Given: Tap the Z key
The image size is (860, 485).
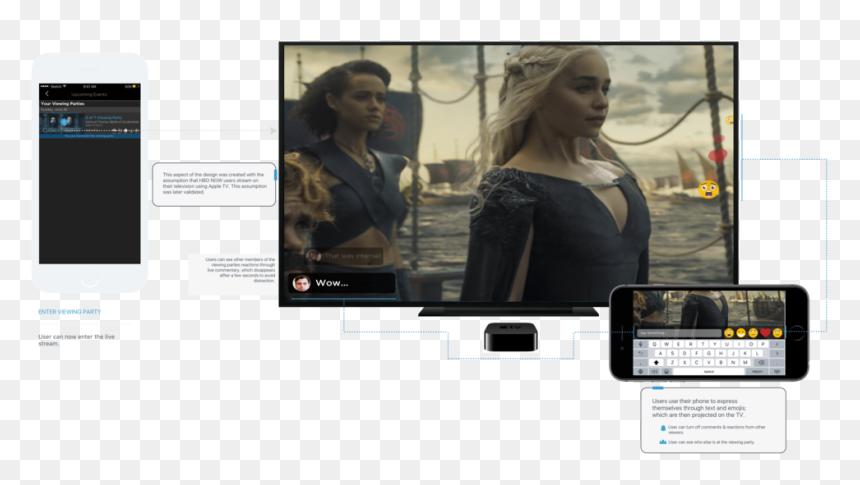Looking at the screenshot, I should tap(672, 363).
